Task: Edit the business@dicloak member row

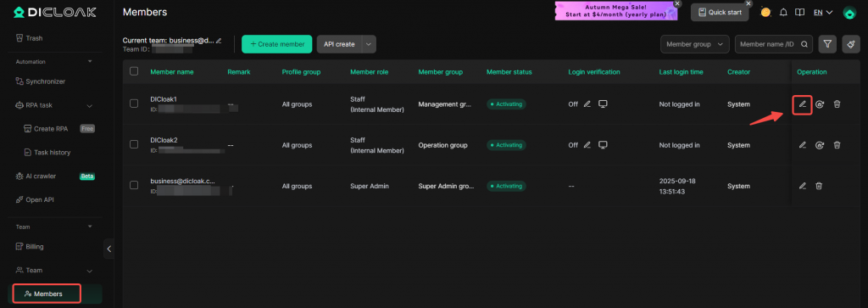Action: (x=802, y=186)
